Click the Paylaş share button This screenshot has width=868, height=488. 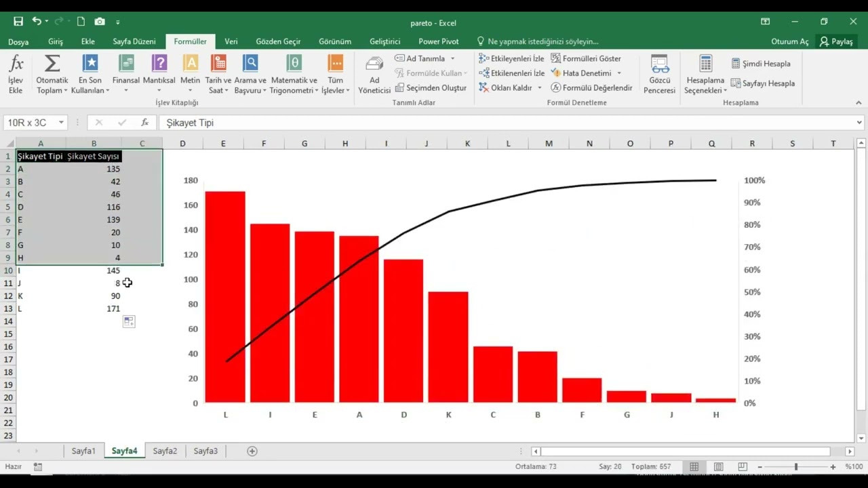click(x=835, y=41)
